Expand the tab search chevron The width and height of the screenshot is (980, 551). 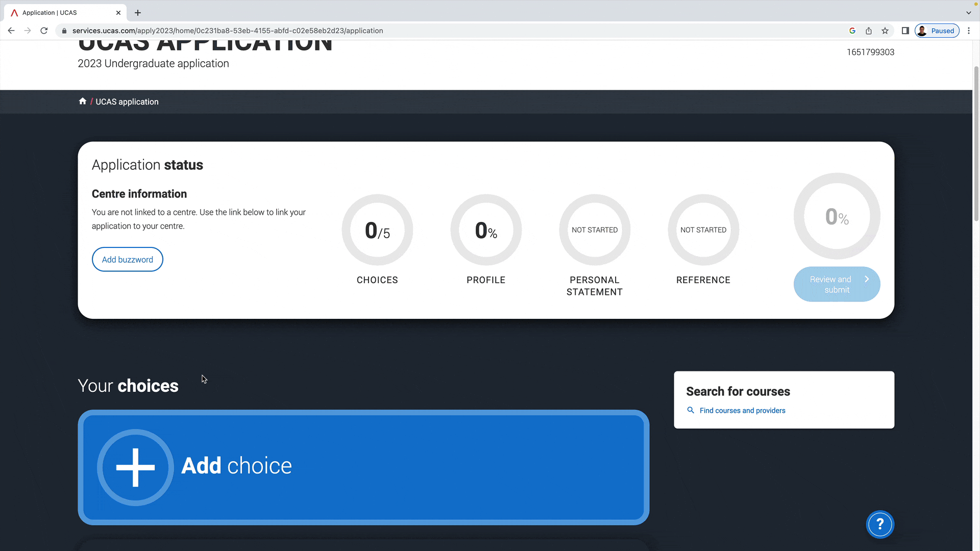[x=969, y=13]
